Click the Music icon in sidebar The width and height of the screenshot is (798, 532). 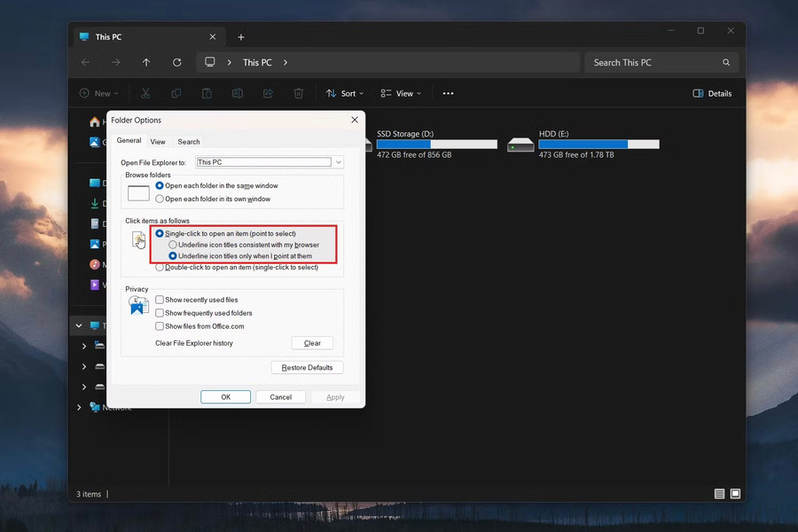95,264
